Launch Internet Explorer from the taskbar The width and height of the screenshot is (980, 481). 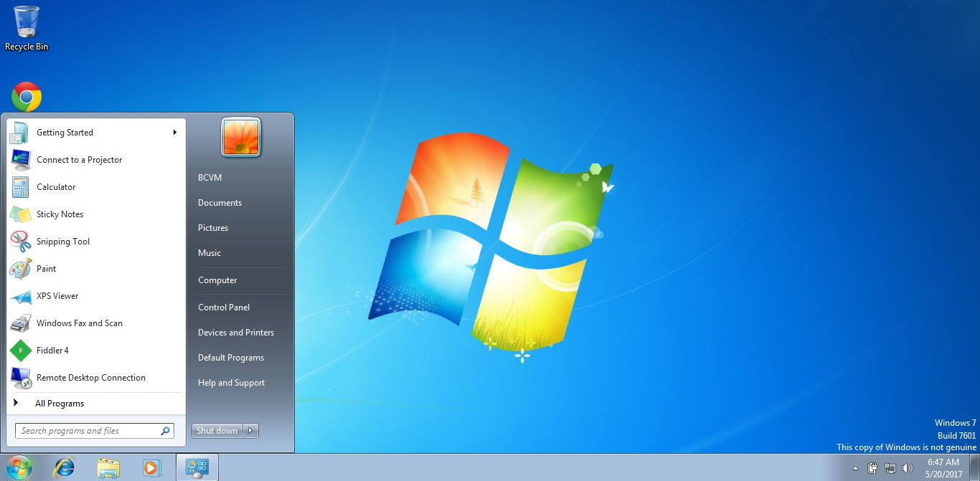pos(65,467)
